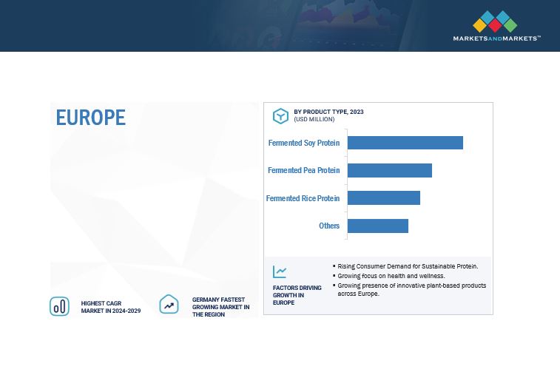
Task: Click the Rising Consumer Demand bullet point
Action: click(408, 266)
